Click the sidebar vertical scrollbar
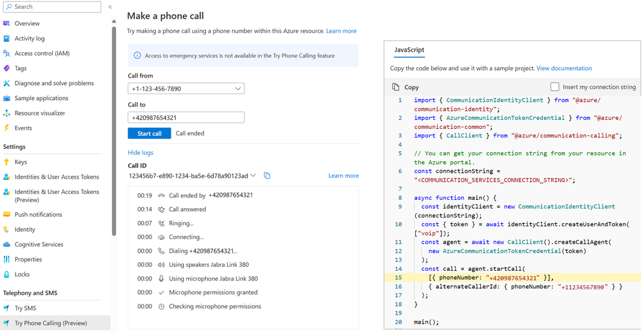 [x=113, y=132]
